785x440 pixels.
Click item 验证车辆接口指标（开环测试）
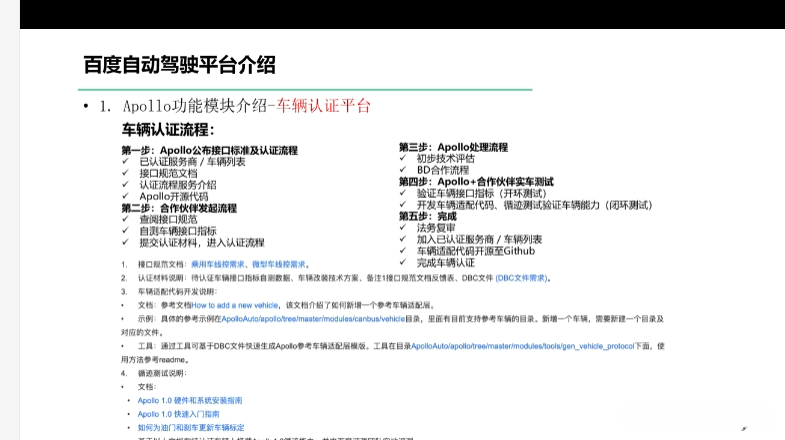[x=482, y=193]
